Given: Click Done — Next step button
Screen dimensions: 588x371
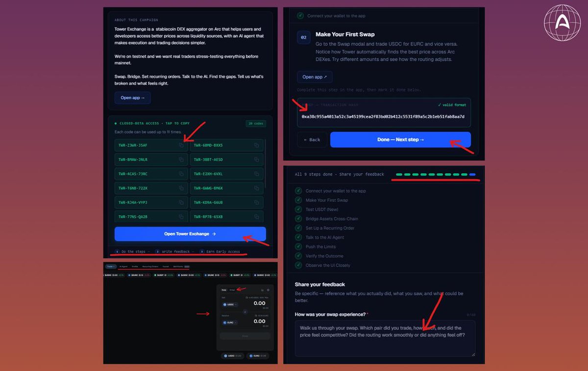Looking at the screenshot, I should (x=400, y=140).
